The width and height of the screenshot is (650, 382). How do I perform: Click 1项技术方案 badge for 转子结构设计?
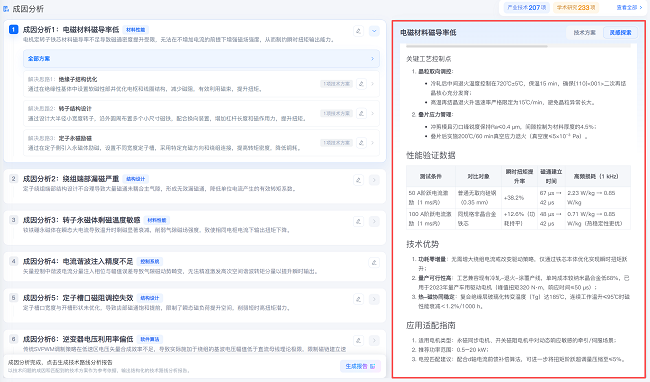[x=336, y=113]
